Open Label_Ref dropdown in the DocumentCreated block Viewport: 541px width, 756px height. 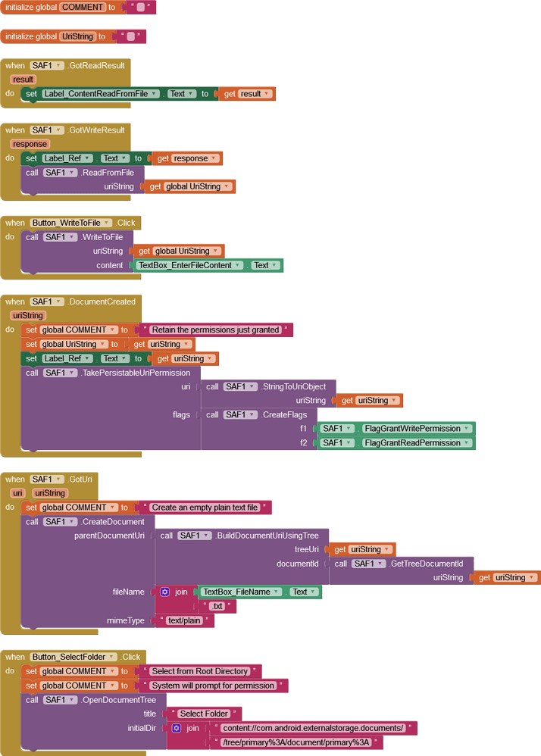(67, 359)
